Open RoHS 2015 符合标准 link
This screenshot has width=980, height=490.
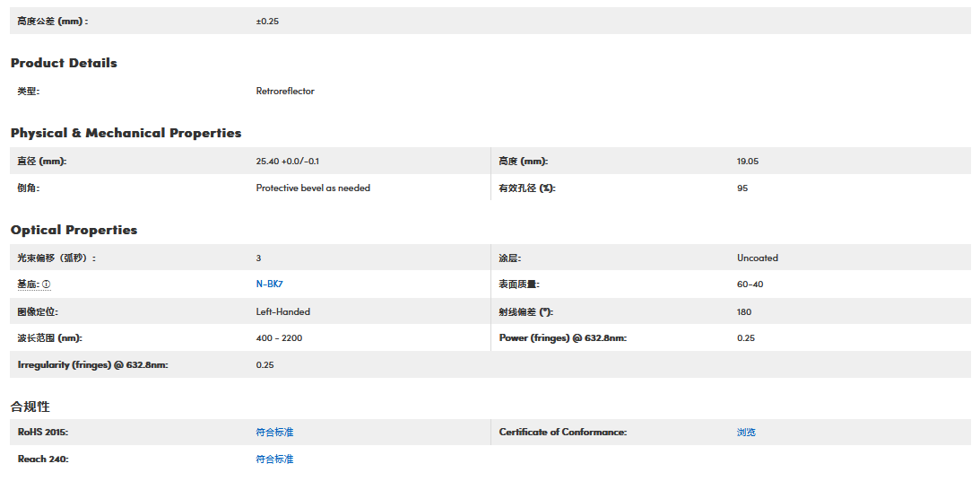274,433
